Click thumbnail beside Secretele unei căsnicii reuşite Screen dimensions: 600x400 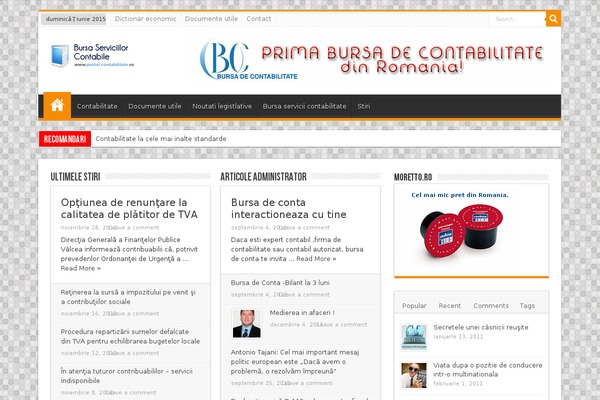pos(414,337)
